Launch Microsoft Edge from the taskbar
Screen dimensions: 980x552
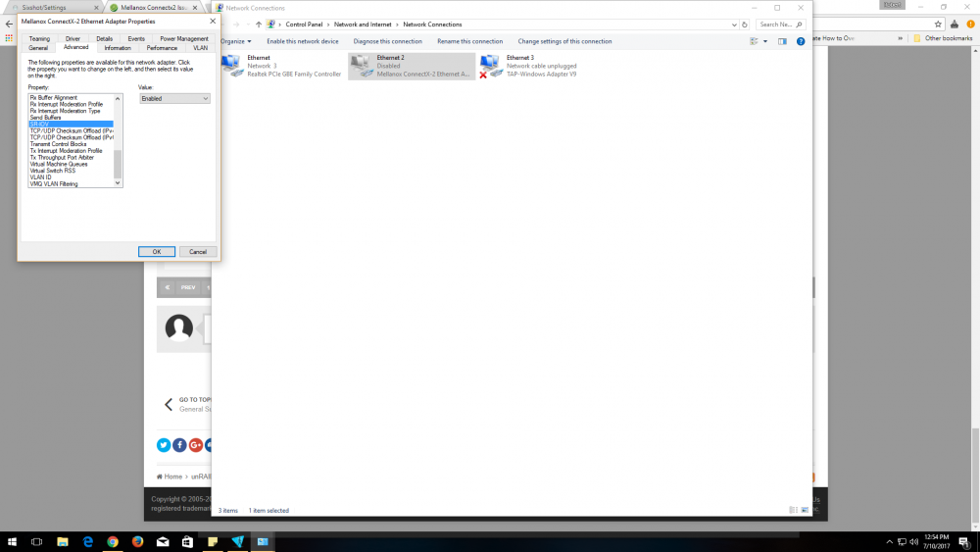click(x=87, y=541)
